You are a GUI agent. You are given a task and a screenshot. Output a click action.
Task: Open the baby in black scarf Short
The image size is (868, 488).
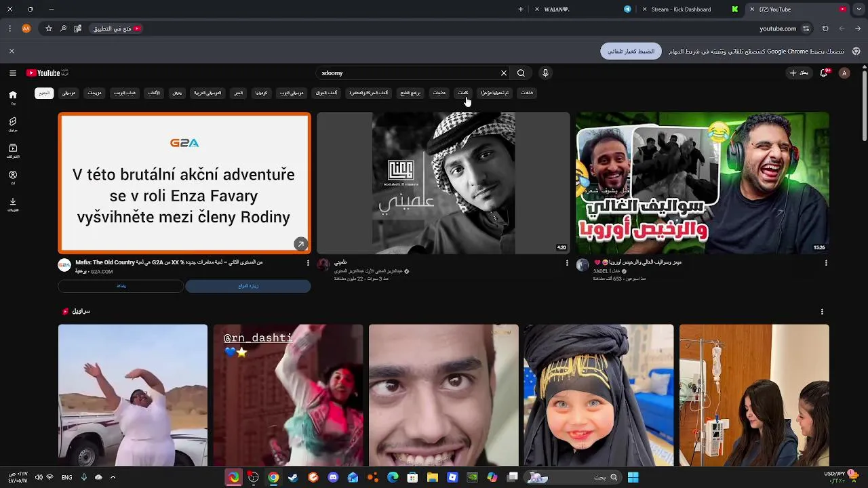[599, 395]
